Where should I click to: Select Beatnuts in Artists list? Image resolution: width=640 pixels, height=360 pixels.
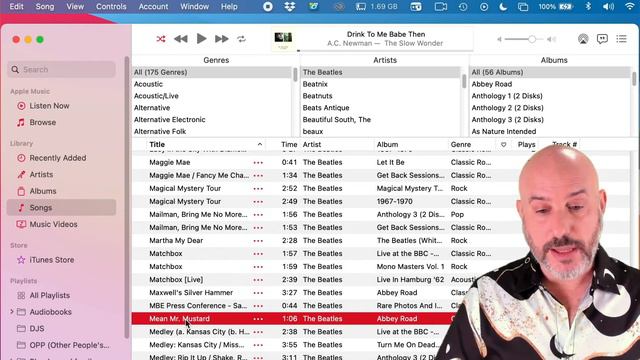[x=317, y=96]
